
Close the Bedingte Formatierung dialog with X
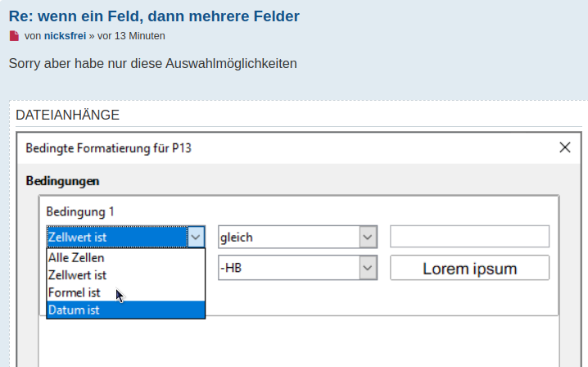[564, 147]
